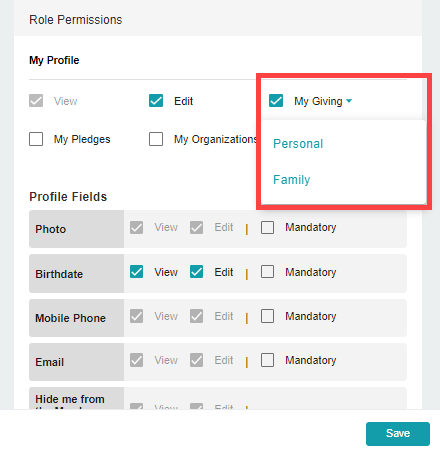Click the Photo View checkbox
Screen dimensions: 440x454
pyautogui.click(x=136, y=228)
